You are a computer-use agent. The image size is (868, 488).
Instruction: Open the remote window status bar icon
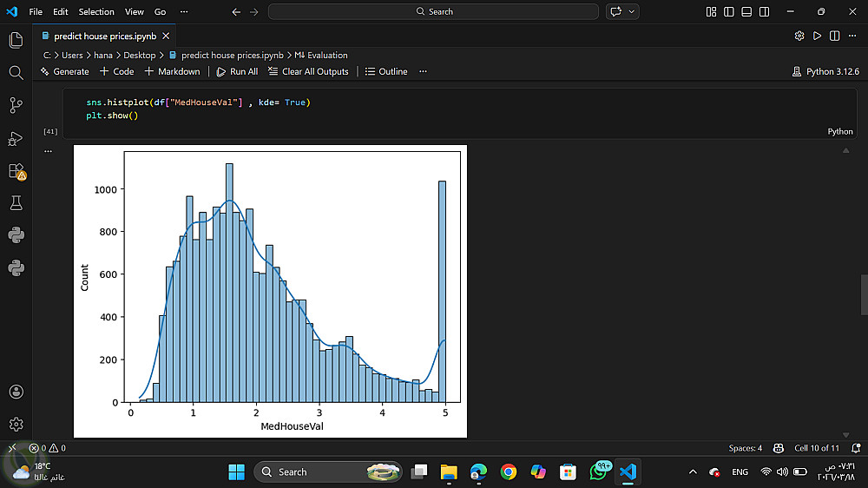12,448
